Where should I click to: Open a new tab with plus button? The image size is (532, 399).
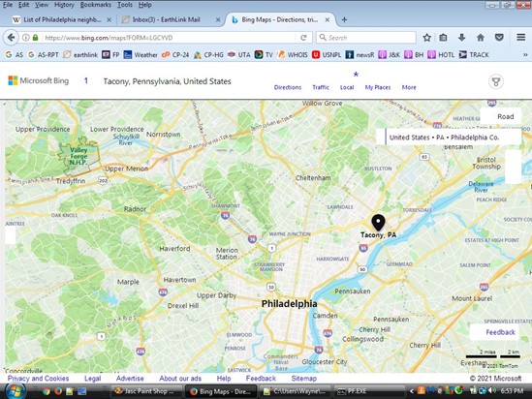344,19
